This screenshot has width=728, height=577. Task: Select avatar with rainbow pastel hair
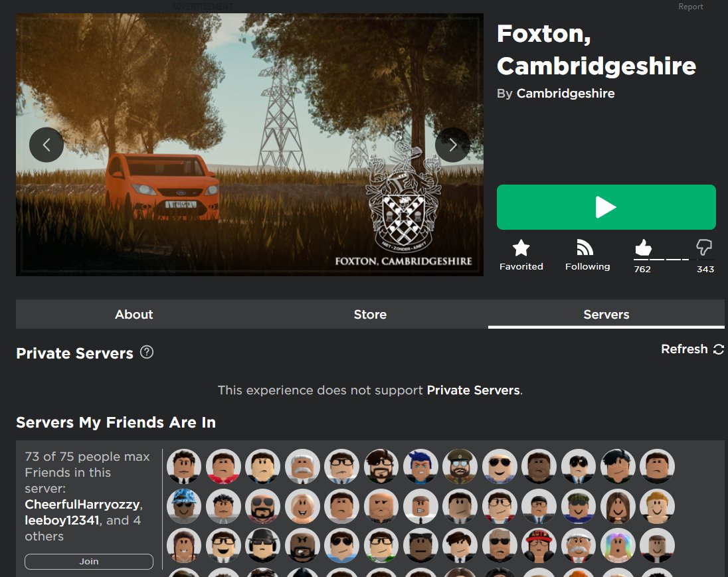coord(618,545)
